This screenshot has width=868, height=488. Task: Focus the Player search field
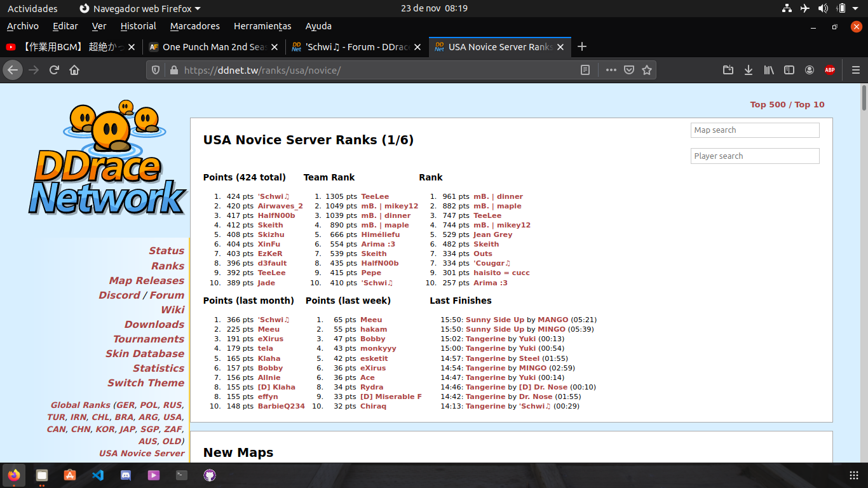tap(754, 156)
